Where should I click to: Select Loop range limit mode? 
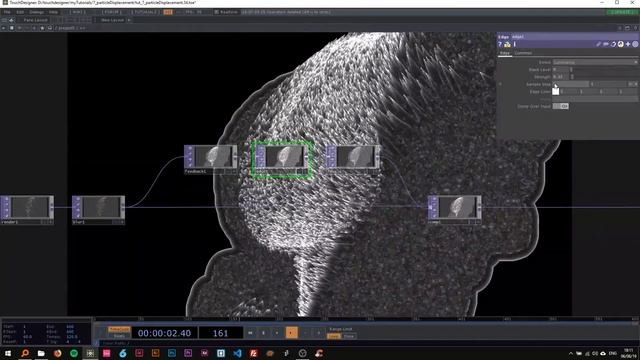click(334, 336)
